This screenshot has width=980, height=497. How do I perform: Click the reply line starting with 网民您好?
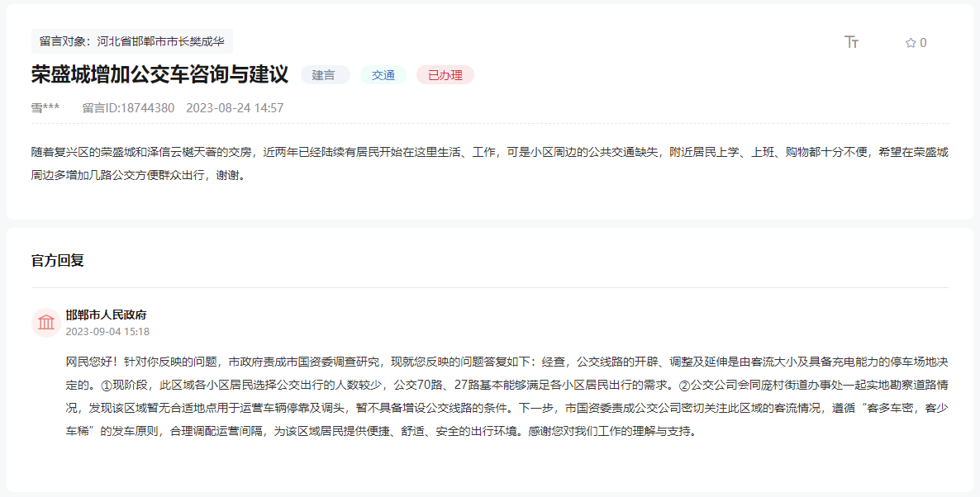507,362
